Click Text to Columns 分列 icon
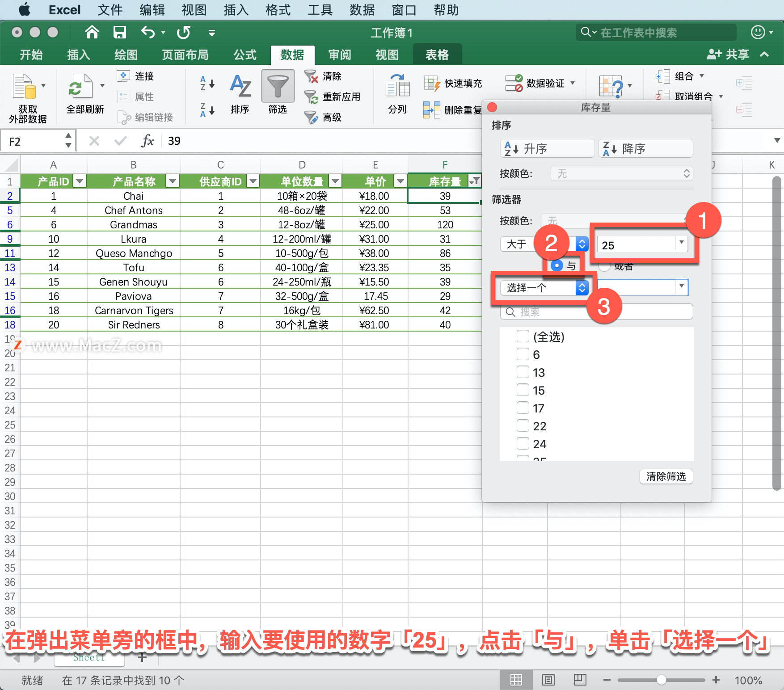Image resolution: width=784 pixels, height=690 pixels. click(397, 86)
